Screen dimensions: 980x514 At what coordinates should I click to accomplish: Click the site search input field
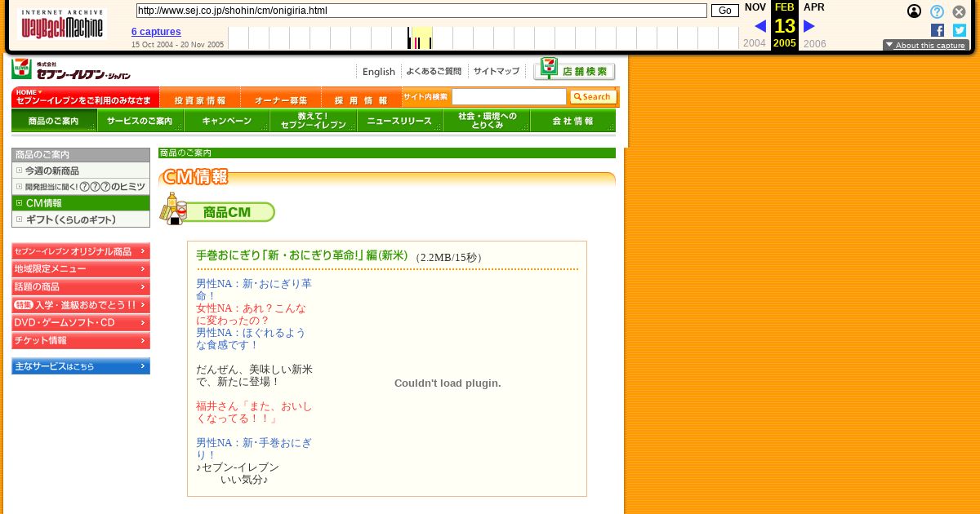(x=509, y=97)
